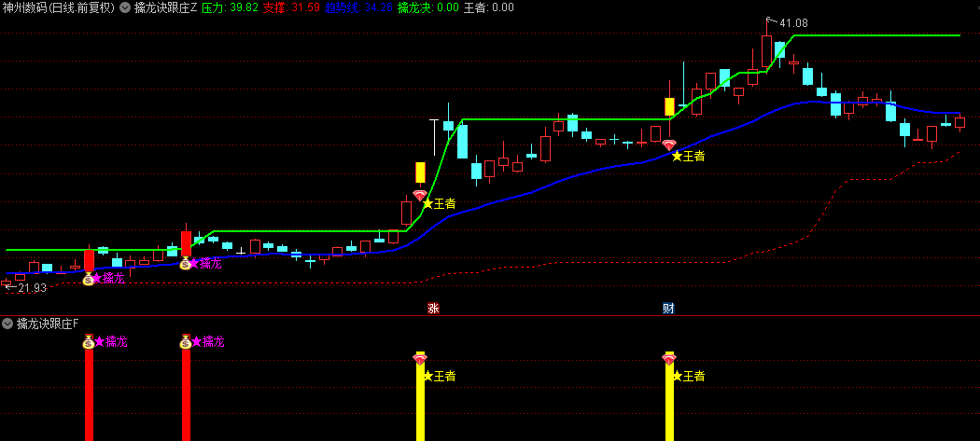This screenshot has width=980, height=441.
Task: Click the red 涨 marker on the time axis
Action: [x=432, y=308]
